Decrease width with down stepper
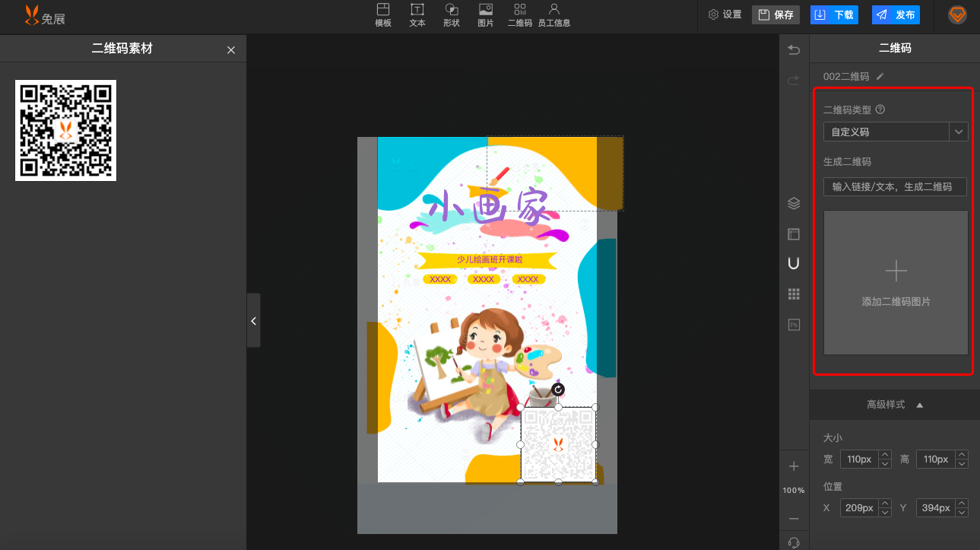Screen dimensions: 980x550 (885, 464)
